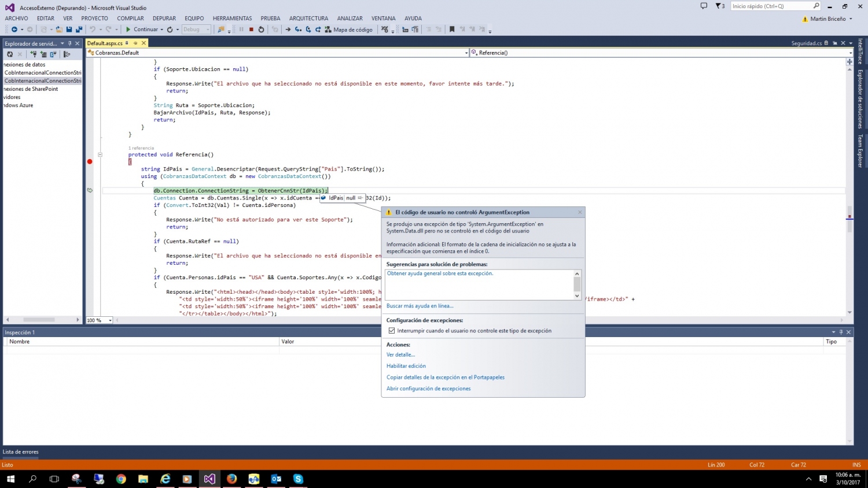Image resolution: width=868 pixels, height=488 pixels.
Task: Click the notifications flag icon
Action: coord(720,6)
